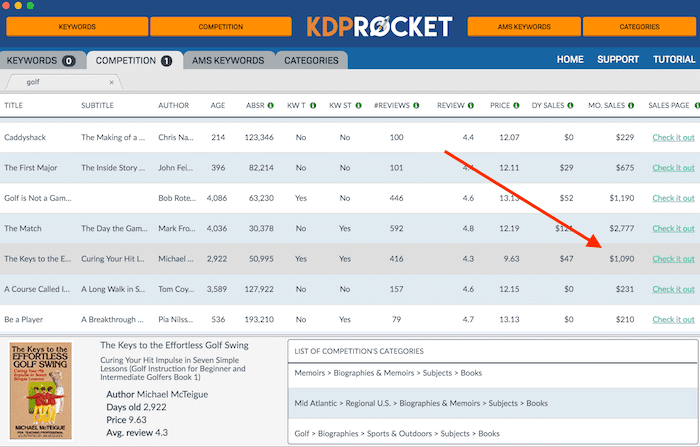Image resolution: width=700 pixels, height=447 pixels.
Task: Sort by SUBTITLE column header
Action: point(97,105)
